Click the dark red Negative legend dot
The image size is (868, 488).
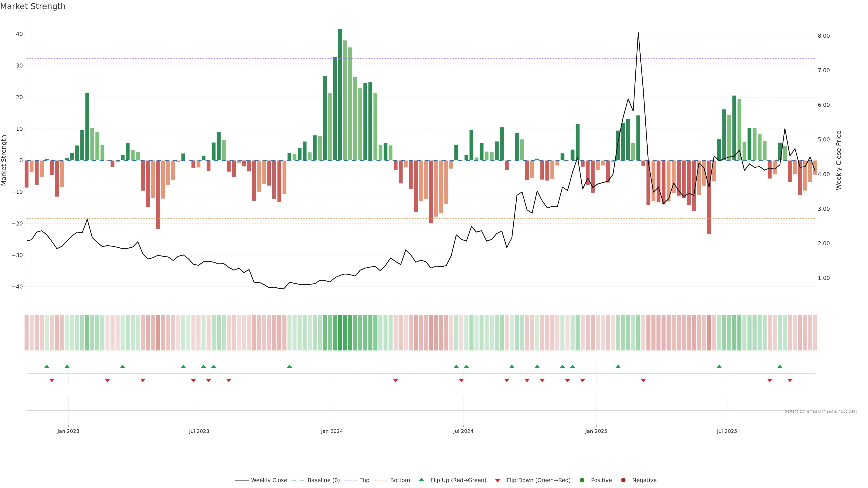(623, 480)
